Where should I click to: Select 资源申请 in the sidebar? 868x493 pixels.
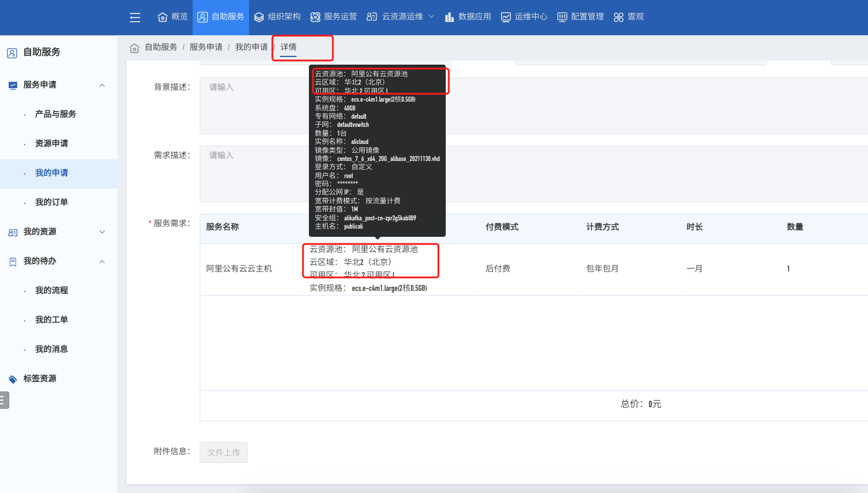[52, 143]
